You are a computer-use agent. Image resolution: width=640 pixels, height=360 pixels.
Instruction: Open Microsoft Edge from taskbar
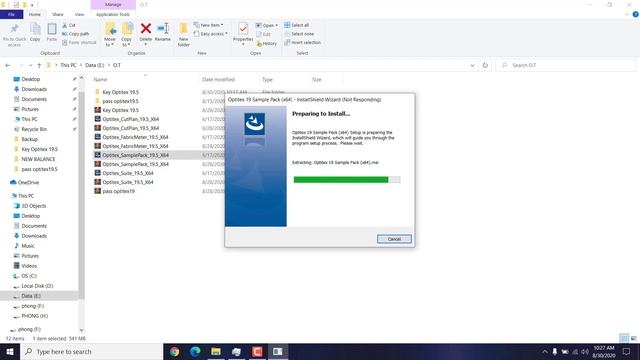[x=195, y=351]
